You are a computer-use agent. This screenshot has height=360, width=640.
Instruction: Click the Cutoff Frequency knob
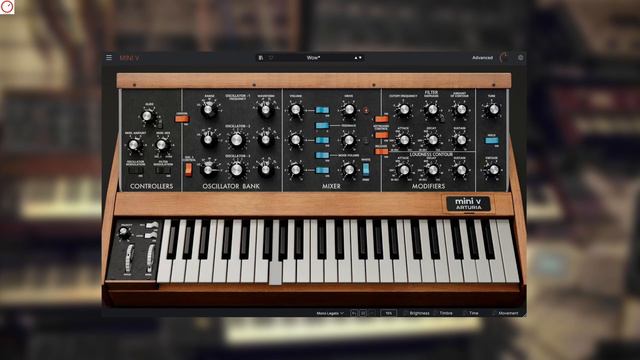pyautogui.click(x=404, y=109)
